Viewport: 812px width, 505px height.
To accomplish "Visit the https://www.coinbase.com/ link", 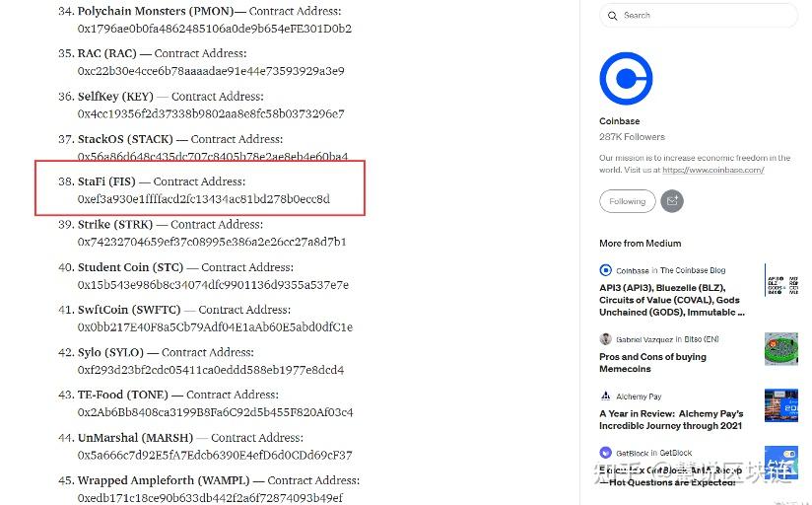I will pos(713,170).
